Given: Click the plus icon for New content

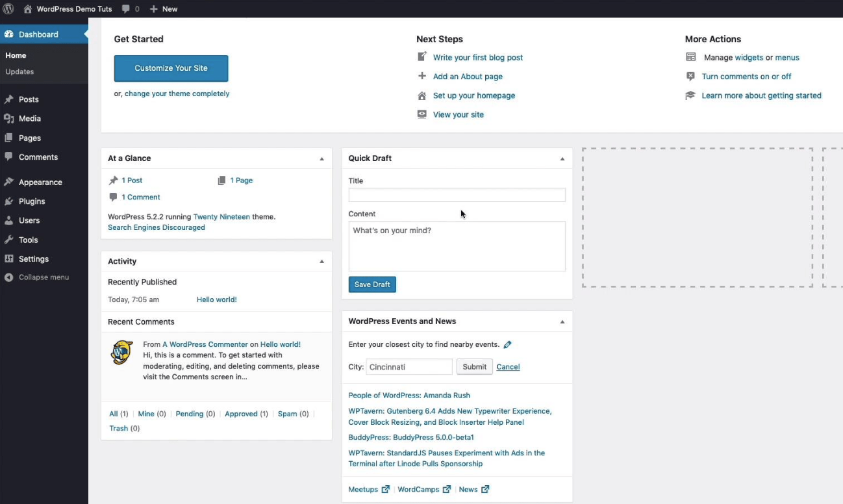Looking at the screenshot, I should coord(153,9).
